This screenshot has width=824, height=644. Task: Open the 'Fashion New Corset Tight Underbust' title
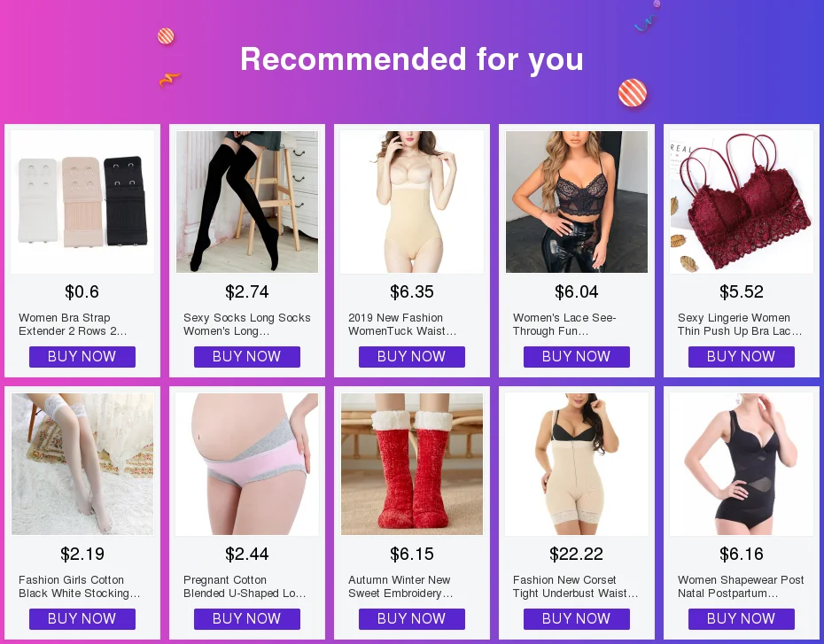click(x=575, y=586)
